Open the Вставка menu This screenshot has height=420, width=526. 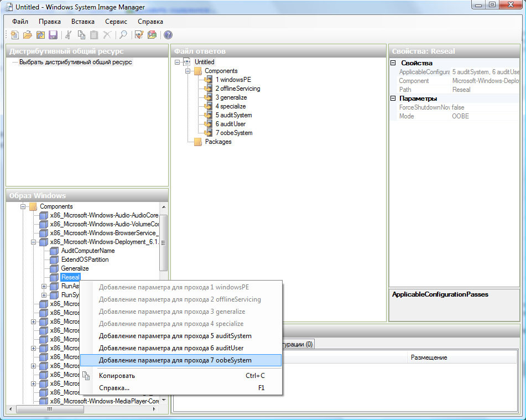[x=83, y=22]
